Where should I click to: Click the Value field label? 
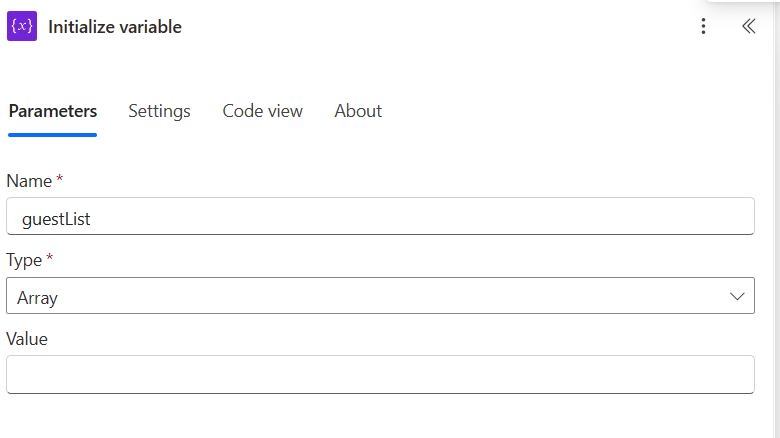pos(27,339)
